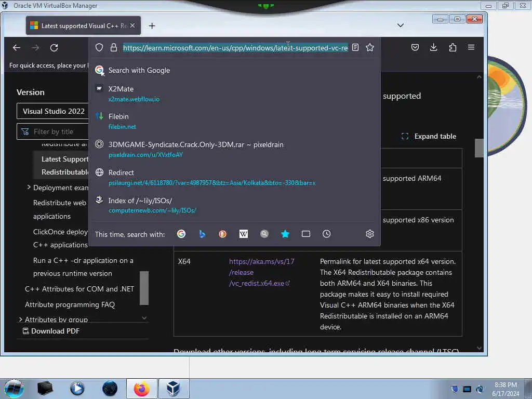Viewport: 532px width, 399px height.
Task: Search this time with DuckDuckGo icon
Action: pos(222,234)
